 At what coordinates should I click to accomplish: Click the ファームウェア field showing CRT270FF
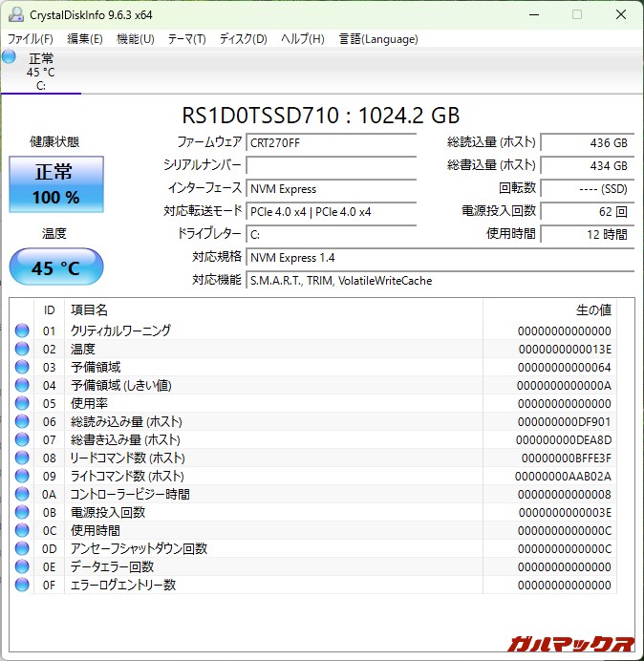point(331,143)
